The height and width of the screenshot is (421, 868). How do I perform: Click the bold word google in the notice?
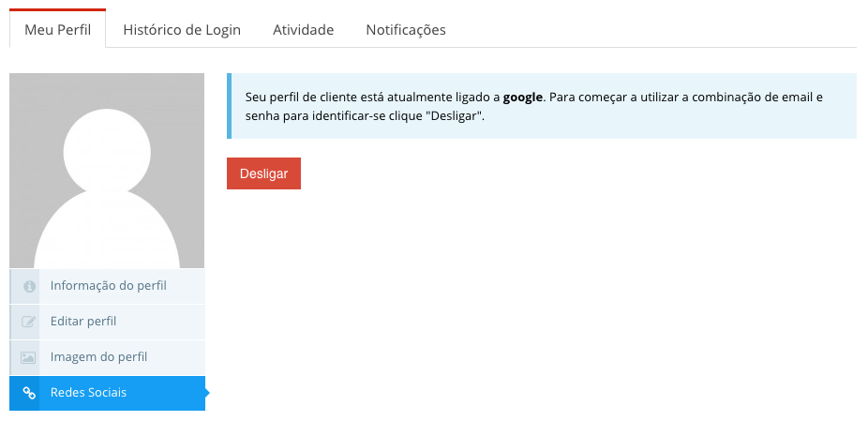coord(523,97)
